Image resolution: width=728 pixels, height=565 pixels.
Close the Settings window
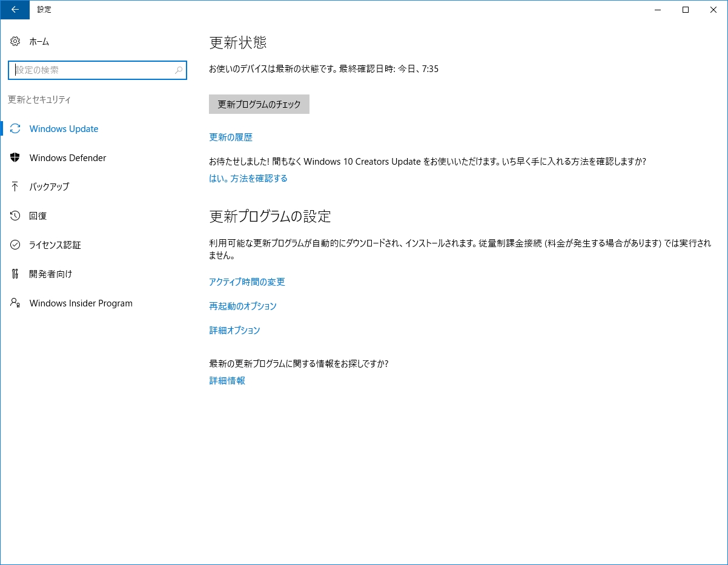713,10
